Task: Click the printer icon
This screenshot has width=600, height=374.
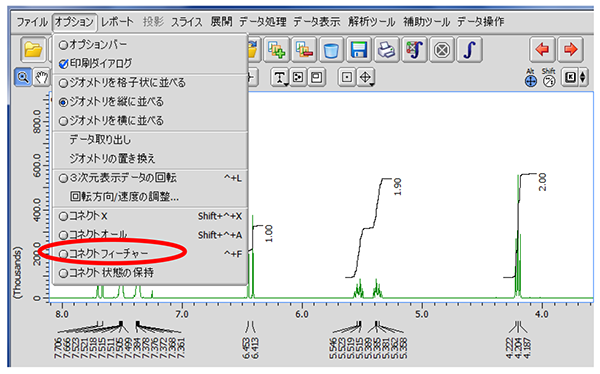Action: [x=386, y=50]
